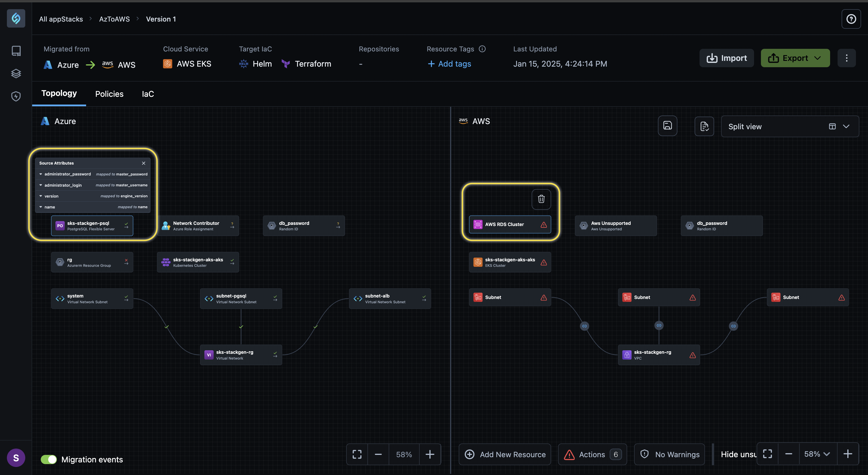Click the Resource Tags info icon

coord(482,49)
